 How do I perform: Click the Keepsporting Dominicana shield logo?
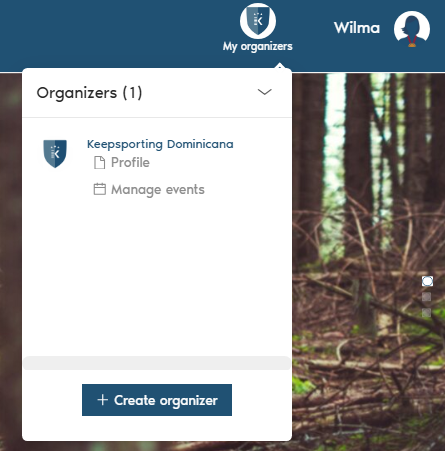(x=55, y=154)
